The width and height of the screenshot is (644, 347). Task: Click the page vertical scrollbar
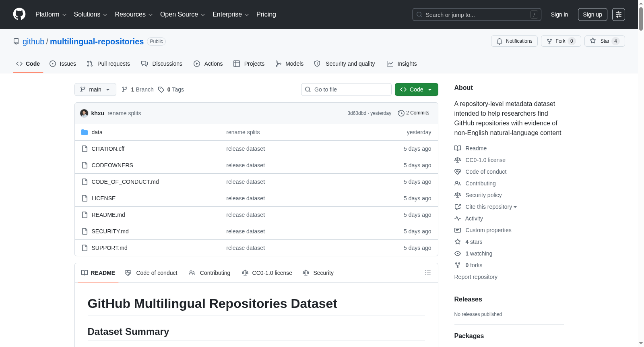click(641, 173)
